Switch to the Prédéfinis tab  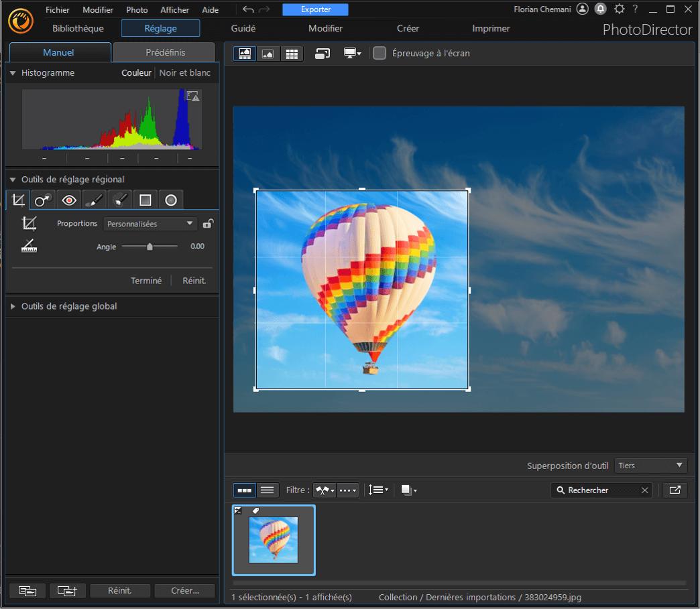tap(165, 52)
